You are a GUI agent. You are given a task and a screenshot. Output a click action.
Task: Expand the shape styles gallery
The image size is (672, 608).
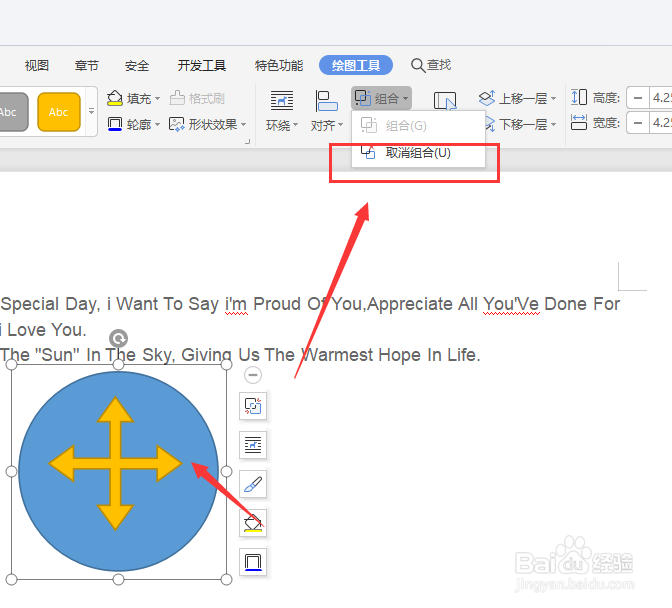(x=91, y=111)
